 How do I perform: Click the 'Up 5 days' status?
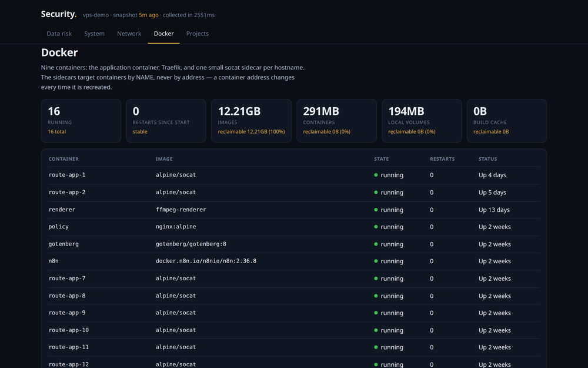coord(492,193)
